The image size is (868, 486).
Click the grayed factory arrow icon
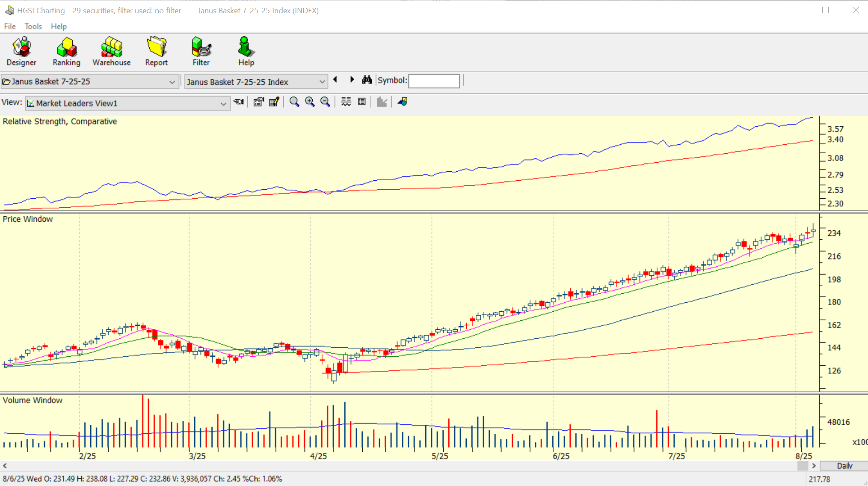pos(382,102)
